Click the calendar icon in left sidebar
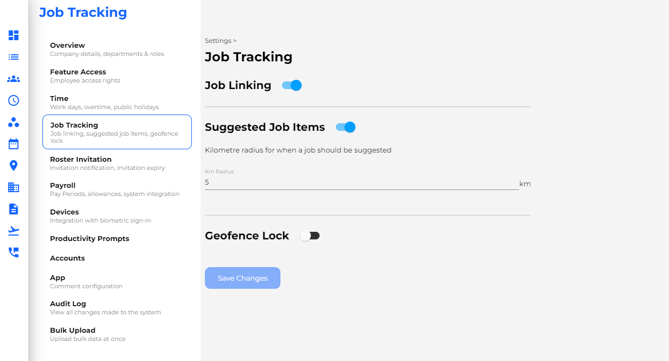Screen dimensions: 669x361 coord(14,144)
